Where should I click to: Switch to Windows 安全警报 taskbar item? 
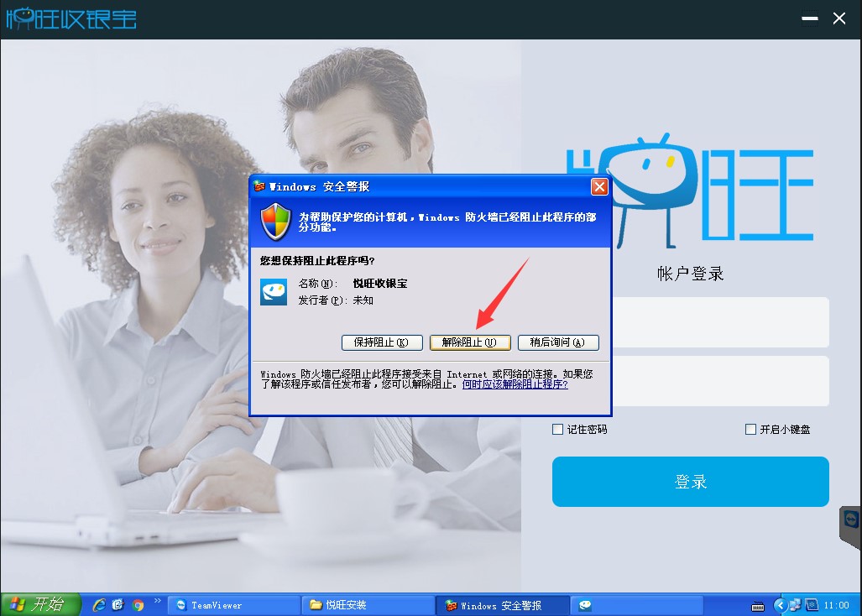point(502,605)
